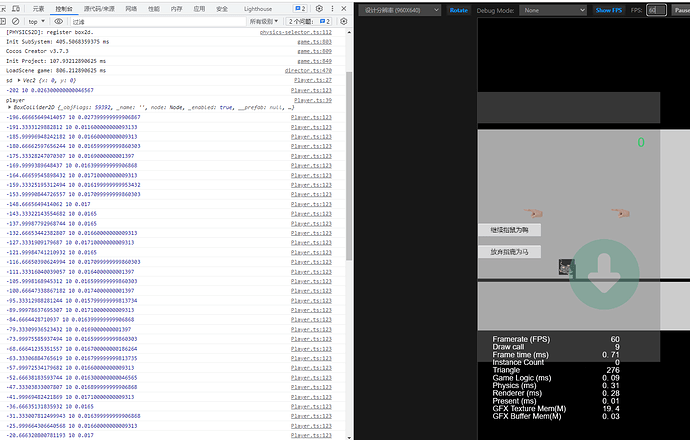Click the 2 个问题 issues indicator
Image resolution: width=690 pixels, height=440 pixels.
309,21
